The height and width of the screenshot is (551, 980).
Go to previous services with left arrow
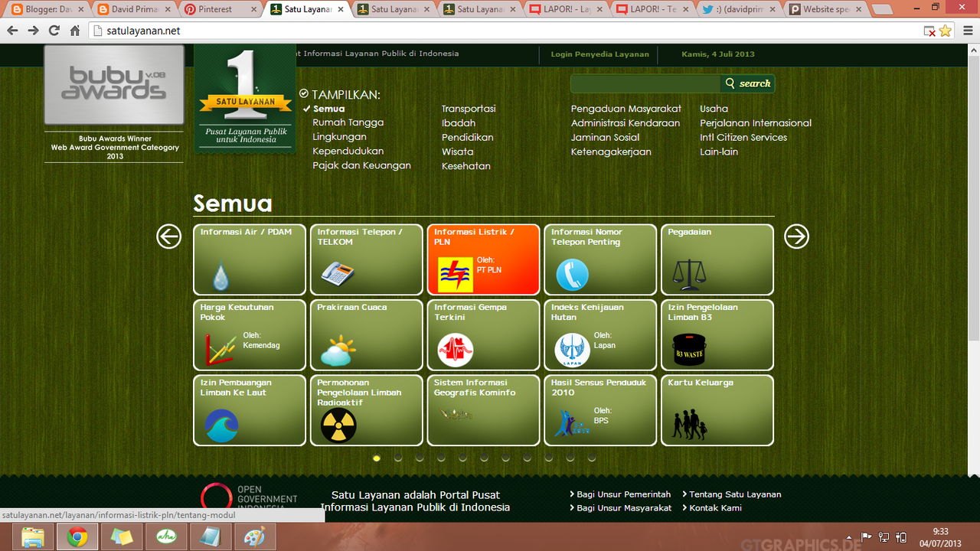tap(169, 236)
